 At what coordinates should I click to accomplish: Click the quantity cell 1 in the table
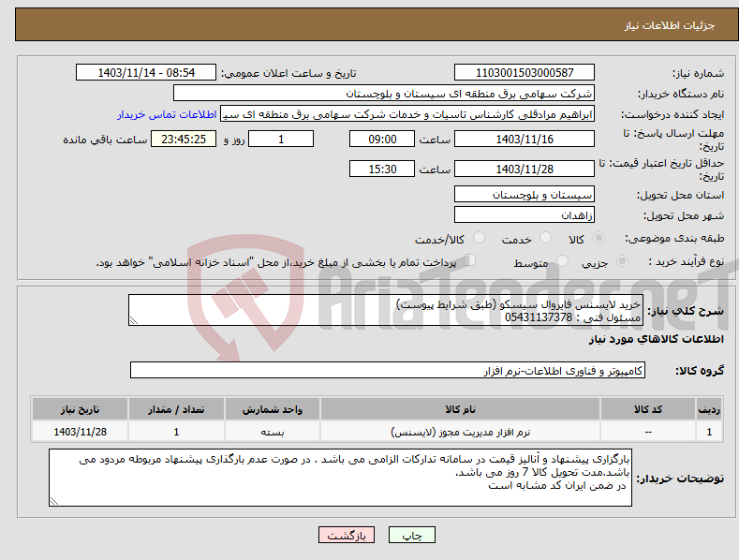(176, 432)
